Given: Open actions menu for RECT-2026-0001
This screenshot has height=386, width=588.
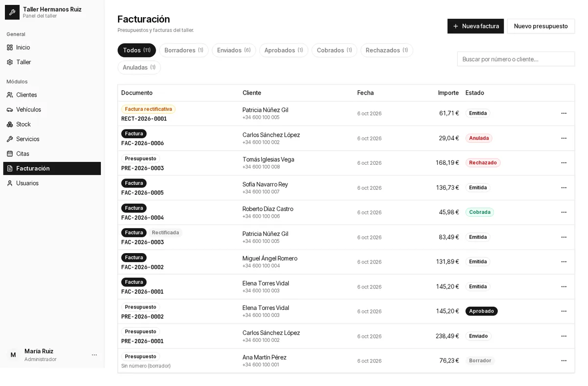Looking at the screenshot, I should (563, 113).
